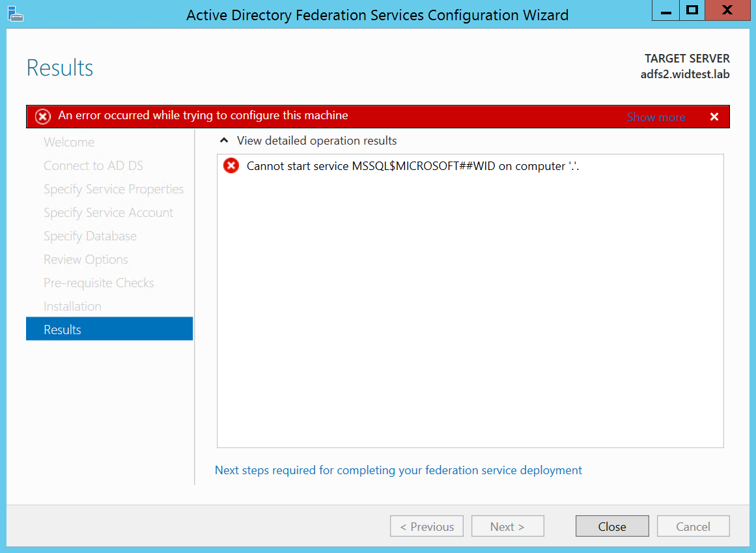This screenshot has height=553, width=756.
Task: Collapse the View detailed operation results chevron
Action: [x=224, y=140]
